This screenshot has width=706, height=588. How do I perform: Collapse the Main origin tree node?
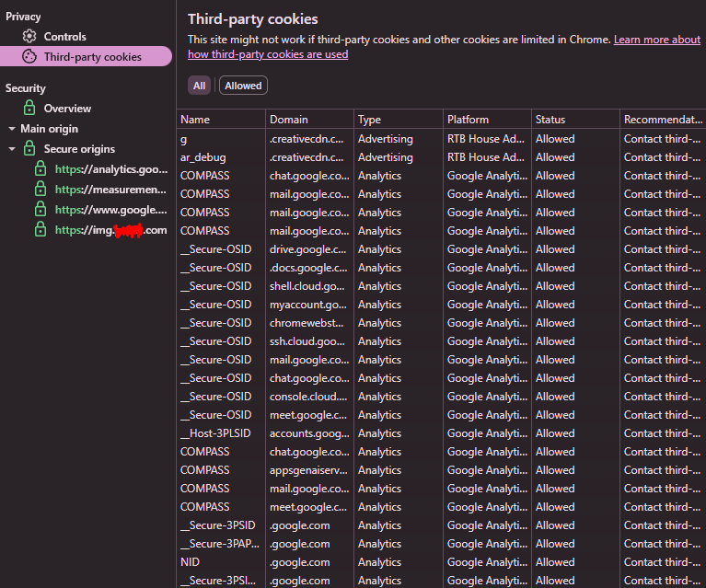(x=12, y=129)
